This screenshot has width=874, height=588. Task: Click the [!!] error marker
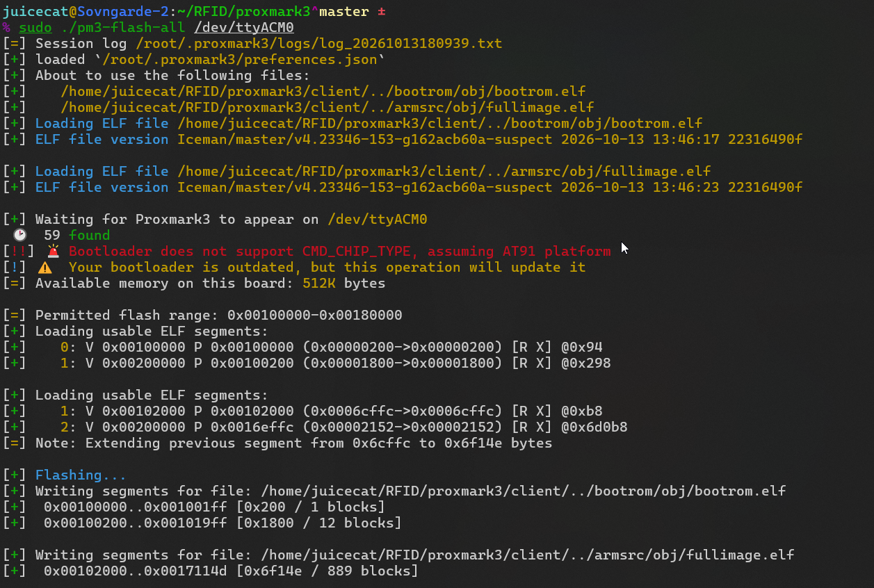(18, 251)
